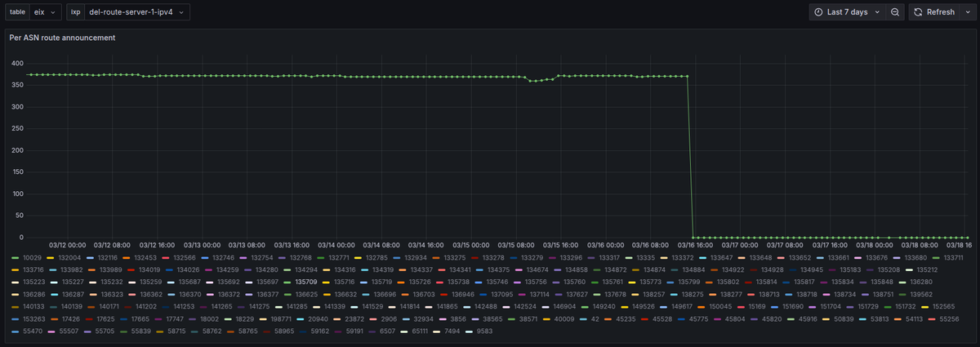Toggle legend series 55256
The height and width of the screenshot is (347, 980).
[949, 319]
